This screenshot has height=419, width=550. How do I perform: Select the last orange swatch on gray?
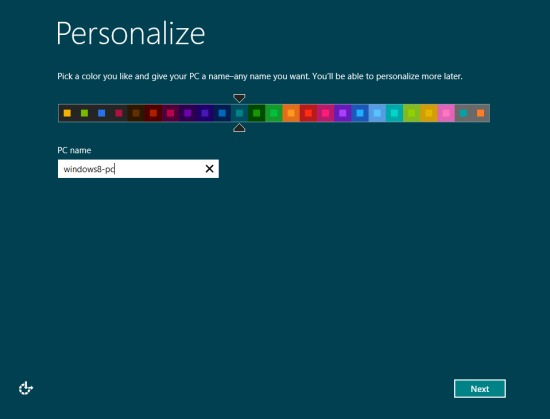(481, 113)
